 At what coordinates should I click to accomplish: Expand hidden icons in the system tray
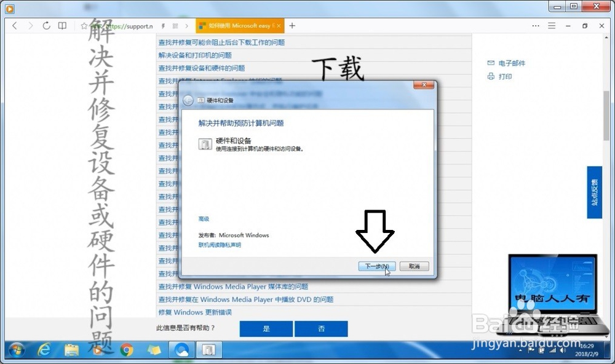(520, 350)
